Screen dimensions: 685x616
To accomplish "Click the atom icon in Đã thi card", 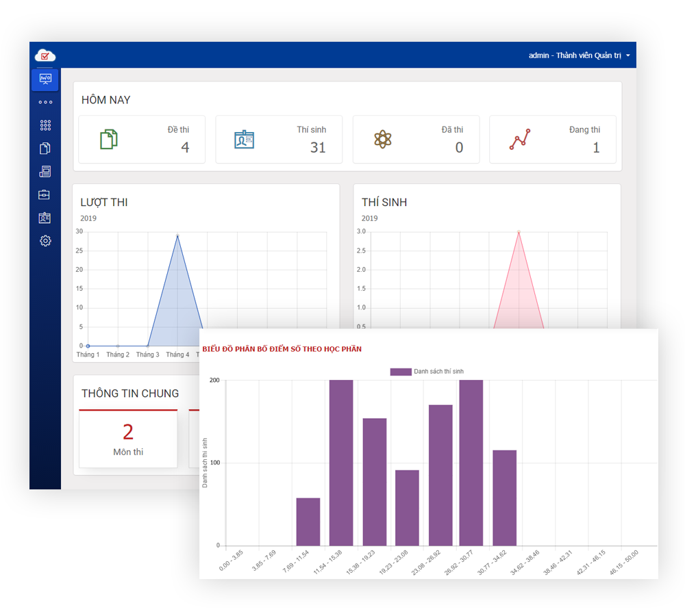I will (383, 139).
